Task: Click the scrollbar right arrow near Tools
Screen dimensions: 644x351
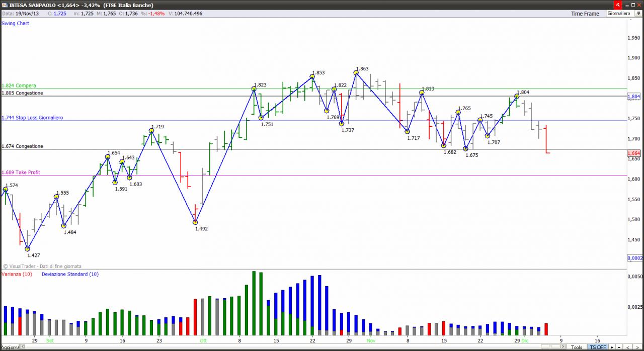Action: tap(563, 346)
